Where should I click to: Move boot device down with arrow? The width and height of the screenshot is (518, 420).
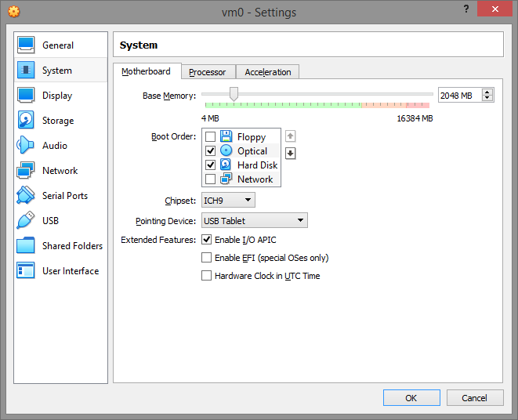click(x=291, y=153)
